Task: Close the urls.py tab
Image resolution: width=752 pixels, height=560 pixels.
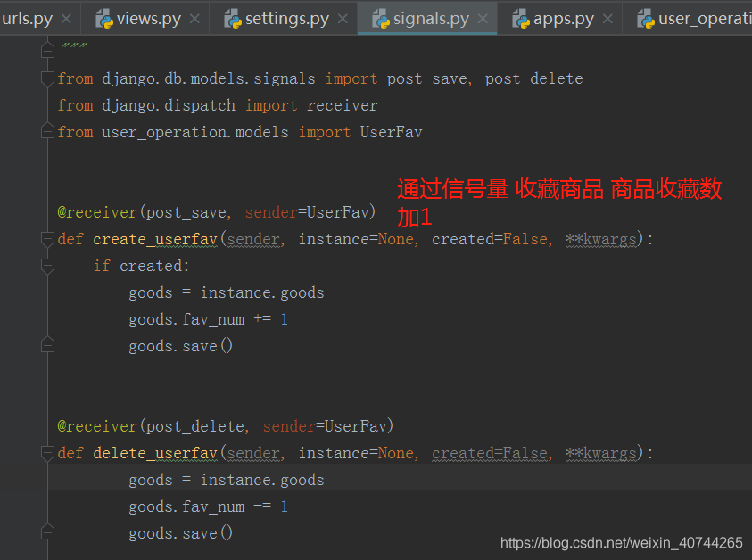Action: [x=66, y=19]
